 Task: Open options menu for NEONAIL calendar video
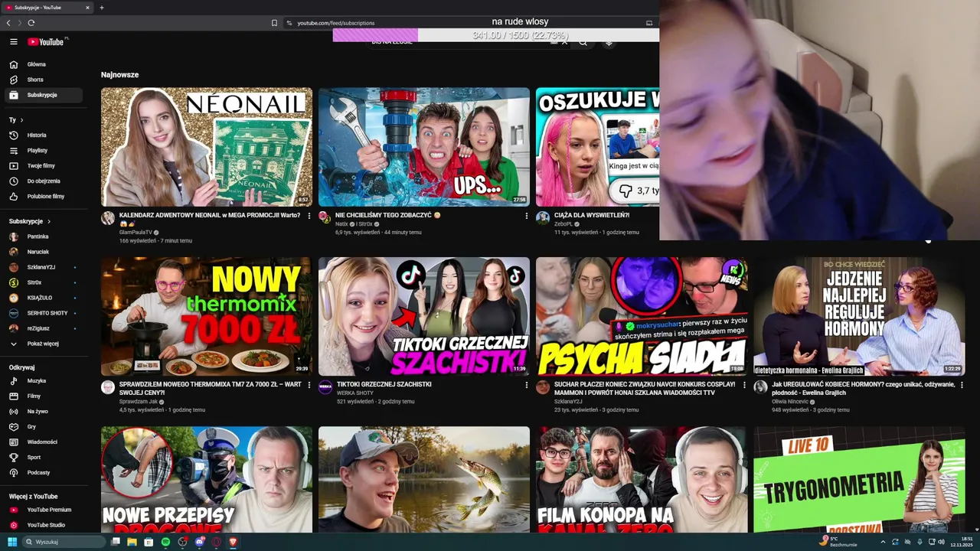click(309, 216)
